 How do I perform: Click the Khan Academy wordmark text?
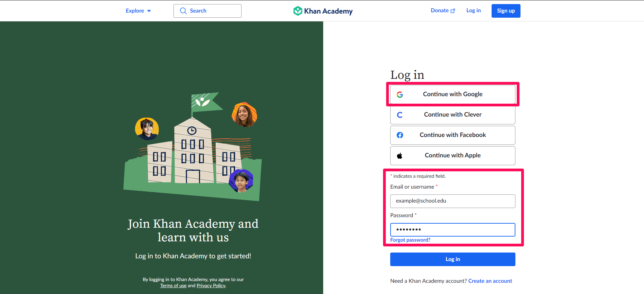tap(328, 11)
